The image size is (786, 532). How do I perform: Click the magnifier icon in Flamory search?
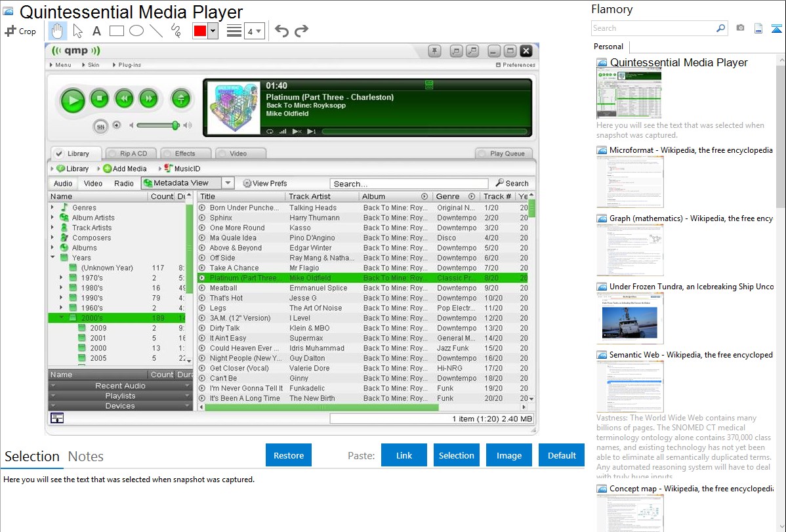(x=720, y=28)
